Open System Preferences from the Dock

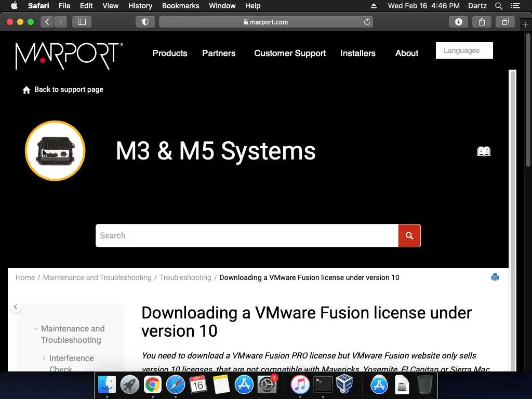pyautogui.click(x=267, y=385)
